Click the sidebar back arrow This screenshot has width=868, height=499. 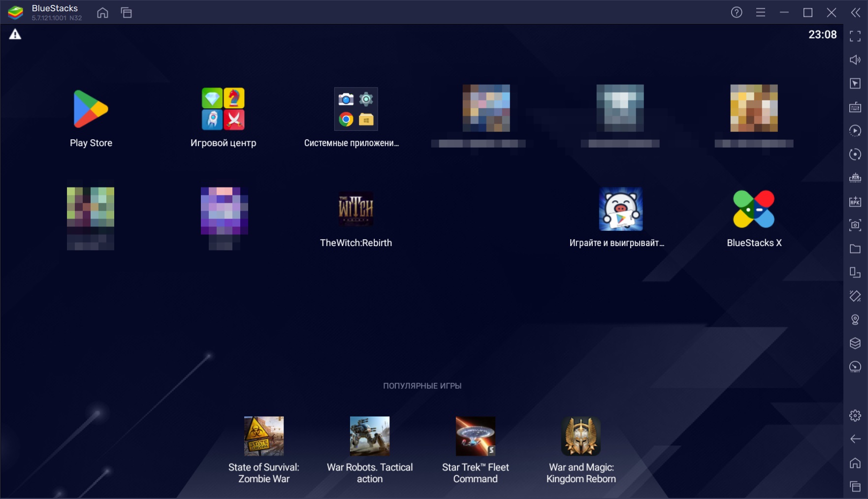click(855, 439)
